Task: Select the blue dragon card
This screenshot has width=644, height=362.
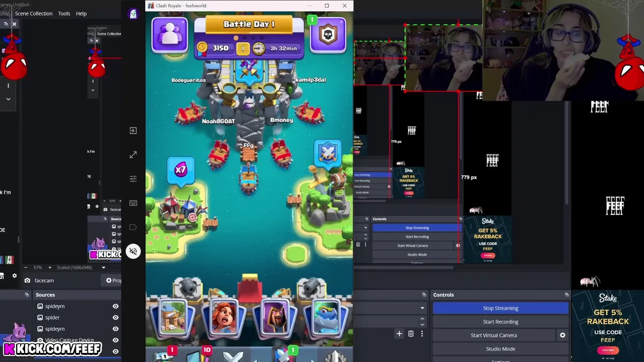Action: click(328, 317)
